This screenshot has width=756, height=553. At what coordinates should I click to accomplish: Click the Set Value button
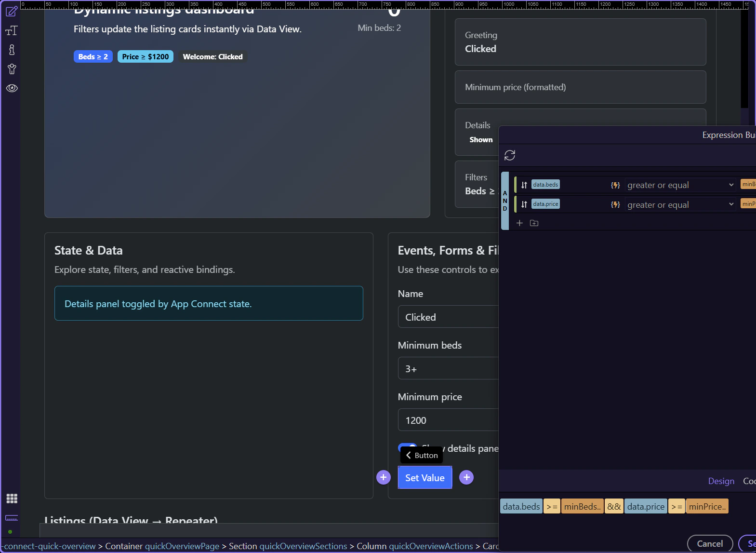424,478
